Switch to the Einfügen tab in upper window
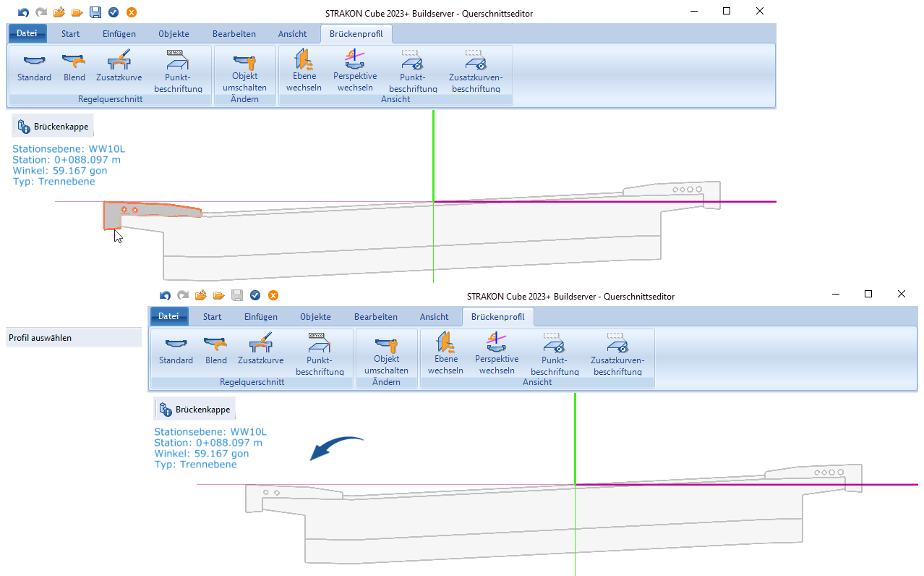924x576 pixels. pyautogui.click(x=119, y=33)
